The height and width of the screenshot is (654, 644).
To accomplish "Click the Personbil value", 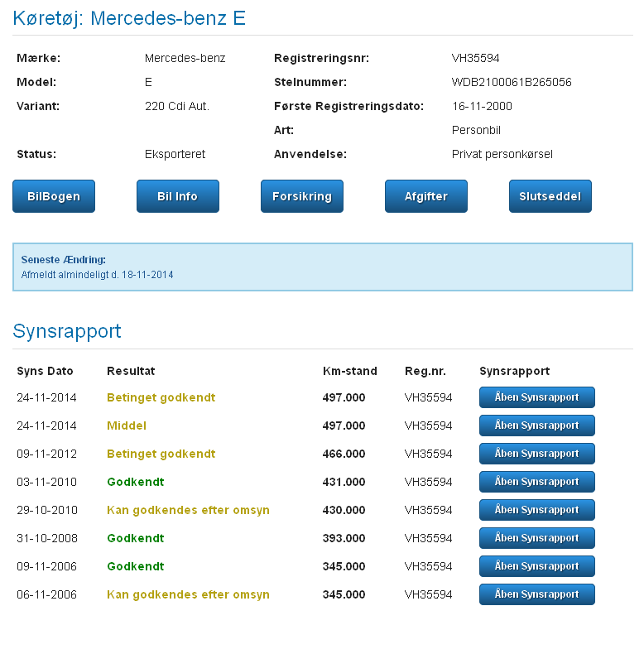I will pyautogui.click(x=476, y=130).
